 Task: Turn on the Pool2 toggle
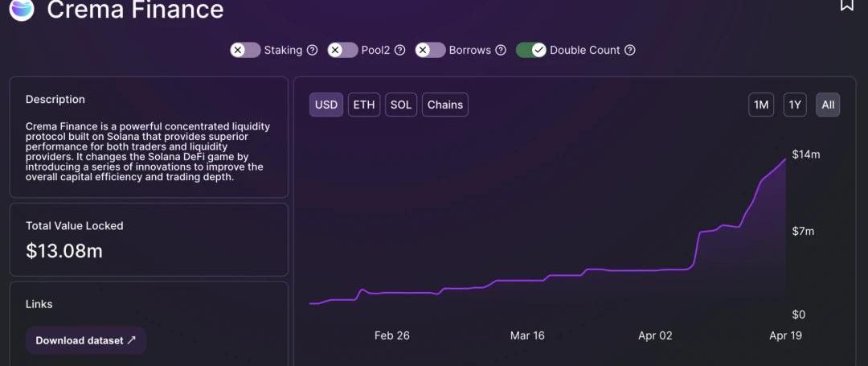[x=343, y=50]
